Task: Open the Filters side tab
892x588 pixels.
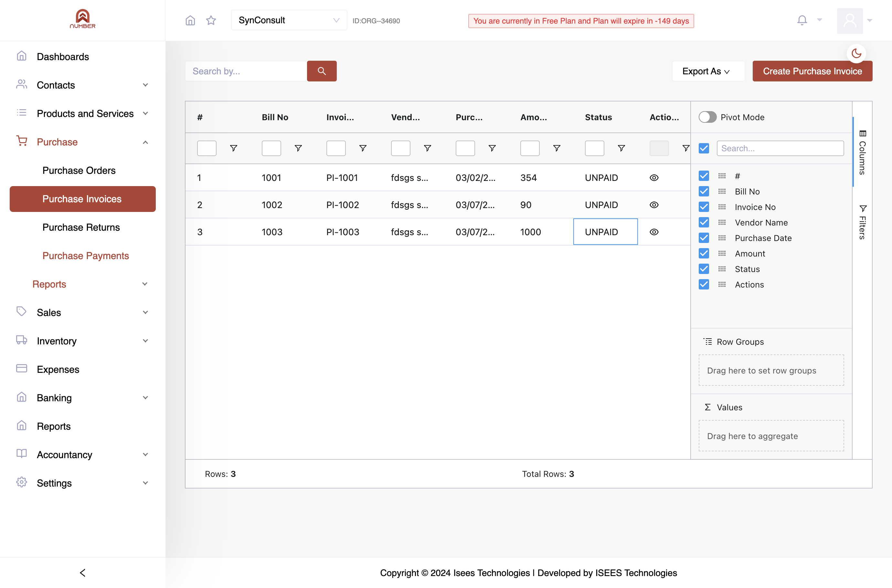Action: 862,222
